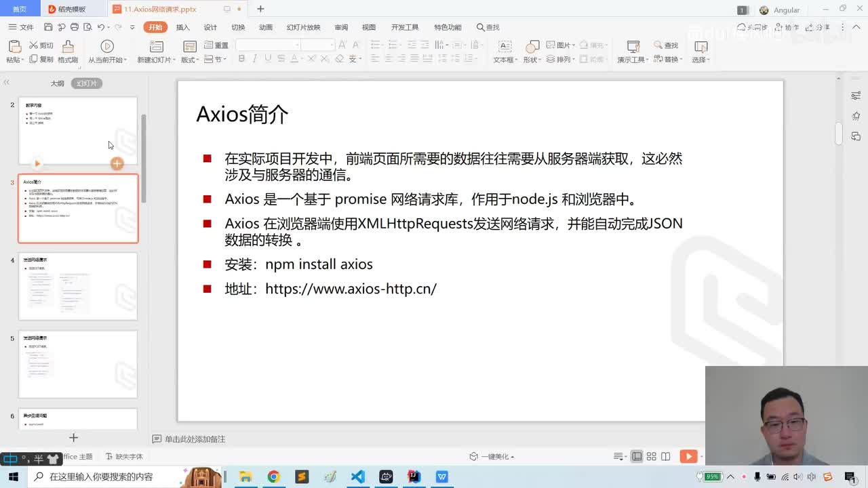Switch to the Design (设计) ribbon tab
The image size is (868, 488).
tap(211, 27)
